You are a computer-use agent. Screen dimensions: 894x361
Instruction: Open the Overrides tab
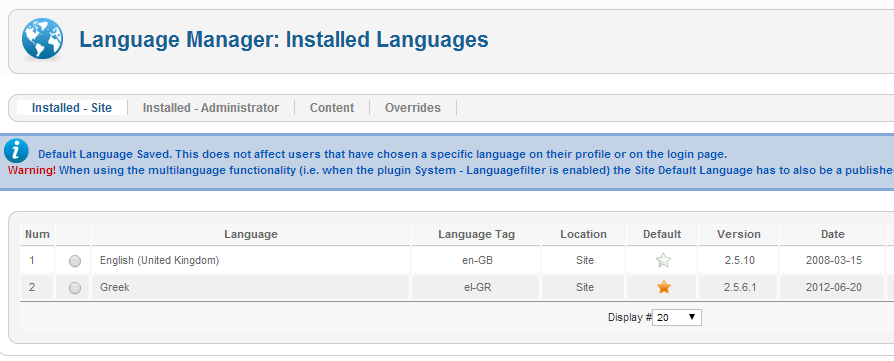tap(413, 108)
